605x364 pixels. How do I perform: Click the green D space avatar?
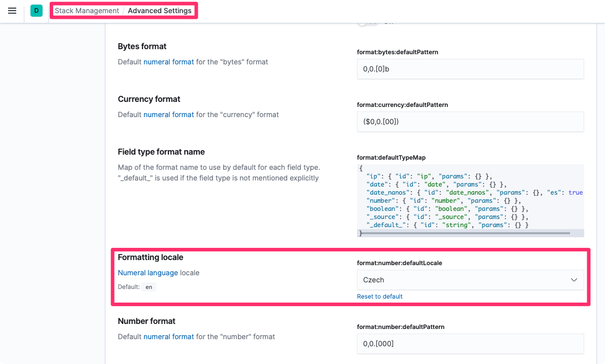[x=37, y=11]
